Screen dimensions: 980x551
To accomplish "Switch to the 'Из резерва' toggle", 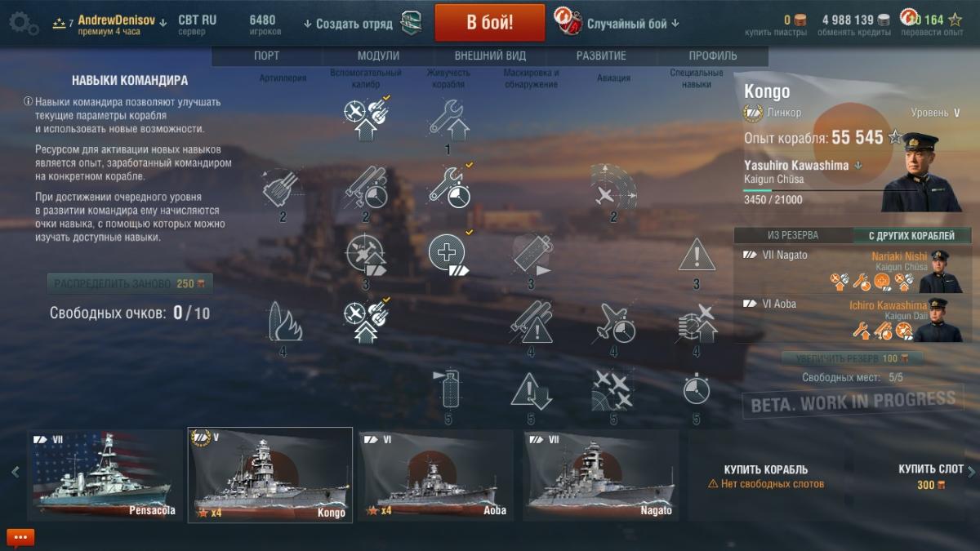I will [x=792, y=235].
